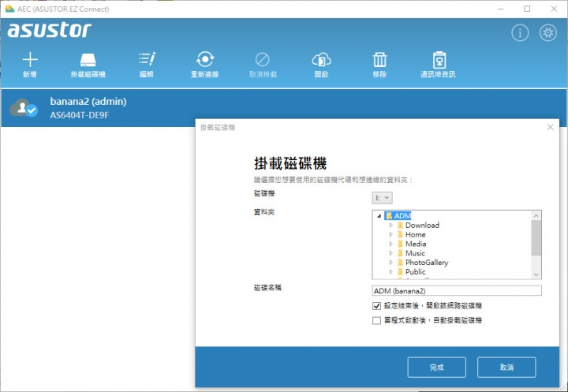The image size is (568, 392).
Task: Click the 取消掛載 unmount icon
Action: pyautogui.click(x=262, y=59)
